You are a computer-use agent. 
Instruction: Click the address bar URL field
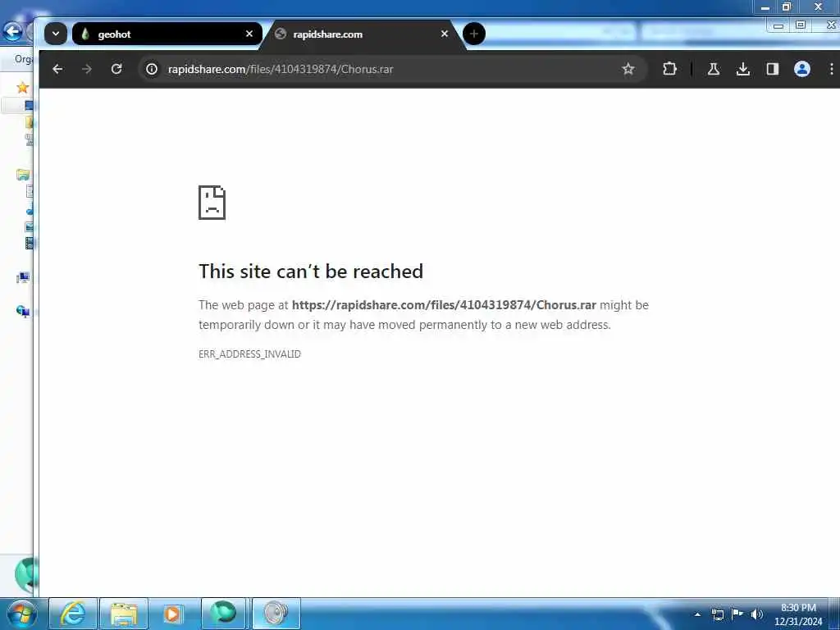tap(391, 69)
